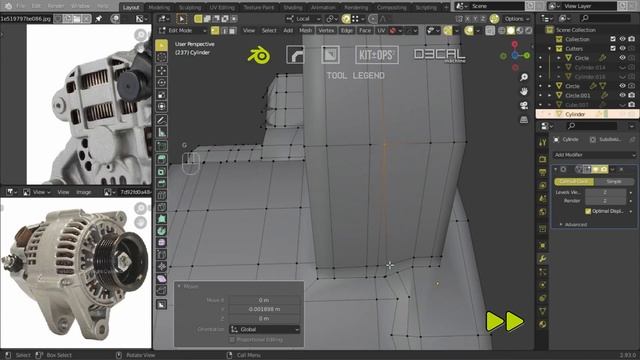640x360 pixels.
Task: Select the Smooth vertices tool
Action: tap(162, 243)
